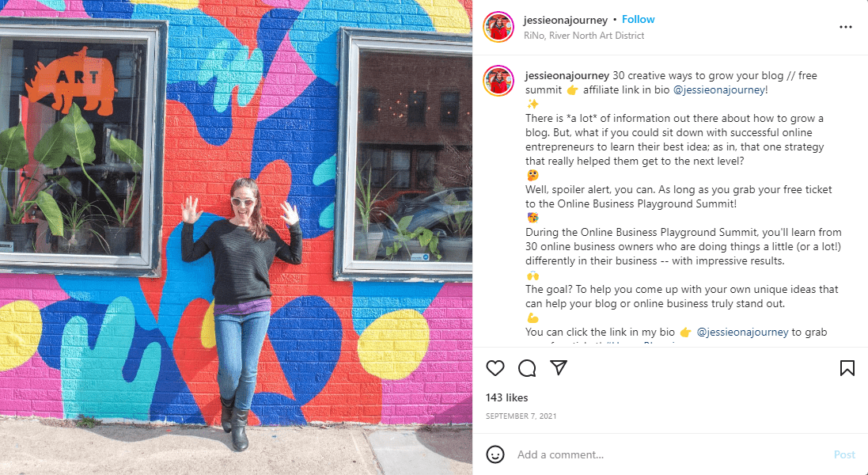Open @jessieonajourney mention after affiliate link in bio

pyautogui.click(x=720, y=89)
